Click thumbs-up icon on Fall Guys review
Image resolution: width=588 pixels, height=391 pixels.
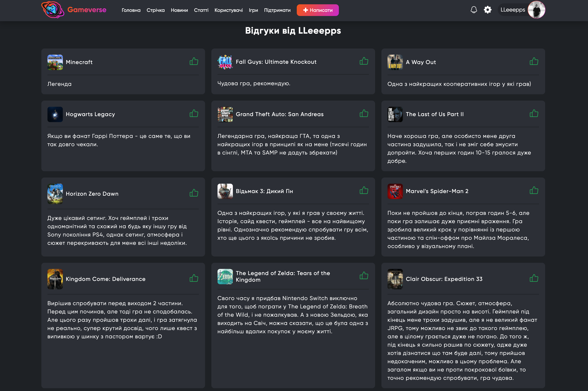tap(364, 61)
